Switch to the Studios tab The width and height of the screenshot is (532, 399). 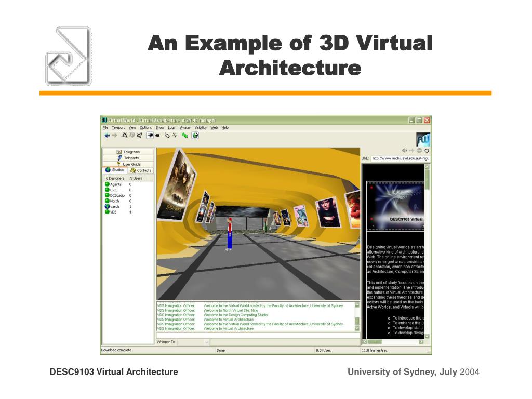pyautogui.click(x=115, y=170)
